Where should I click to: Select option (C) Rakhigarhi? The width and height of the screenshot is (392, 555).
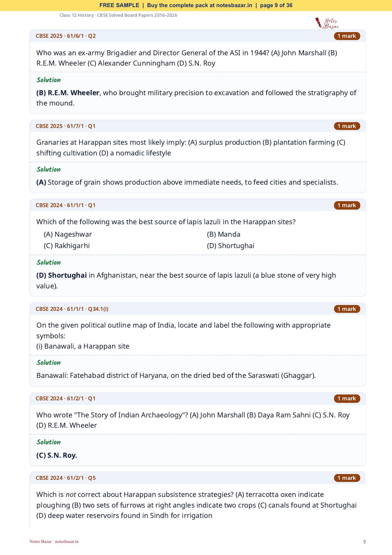[67, 246]
